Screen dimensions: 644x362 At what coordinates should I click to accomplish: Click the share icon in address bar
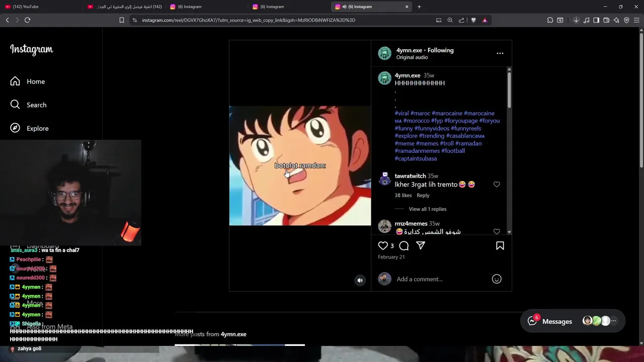461,20
